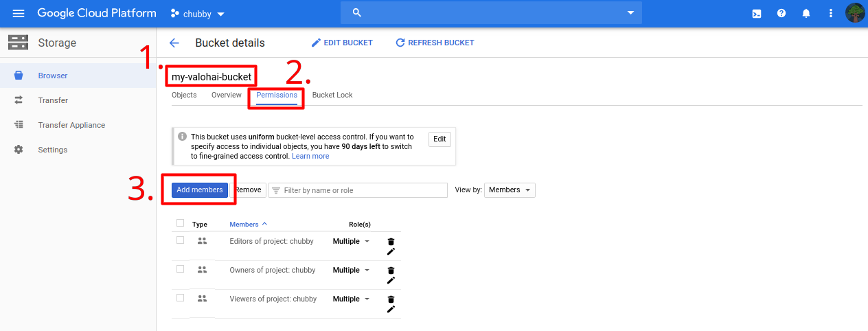Click the Remove button
The image size is (868, 331).
click(247, 190)
